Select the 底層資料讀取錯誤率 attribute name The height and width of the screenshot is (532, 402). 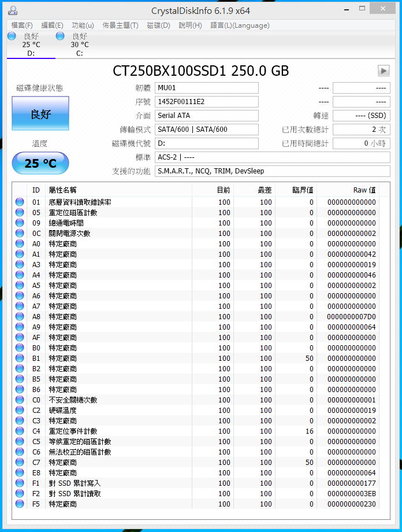coord(80,202)
